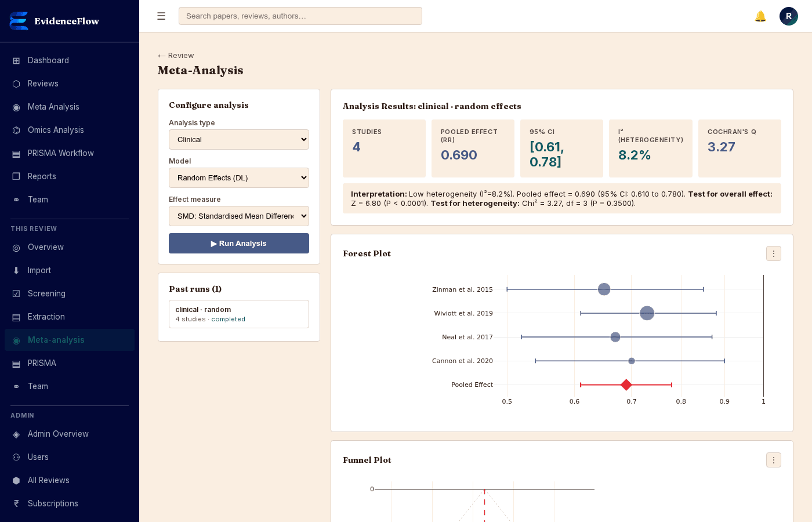Click the Wiviott et al. 2019 data point

tap(647, 313)
